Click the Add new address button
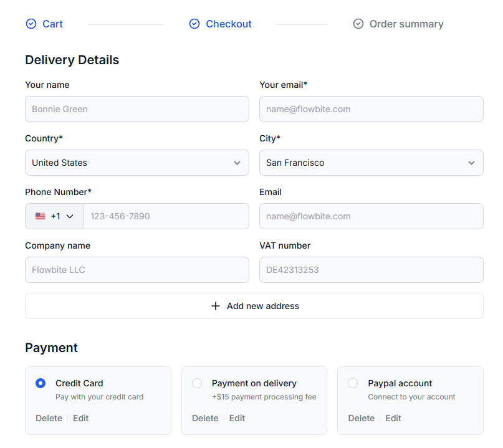Screen dimensions: 503x448 coord(254,306)
